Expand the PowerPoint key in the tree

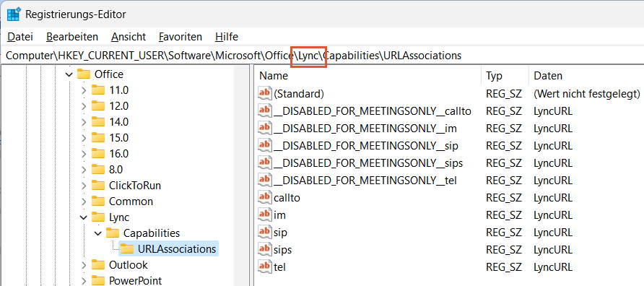point(84,281)
